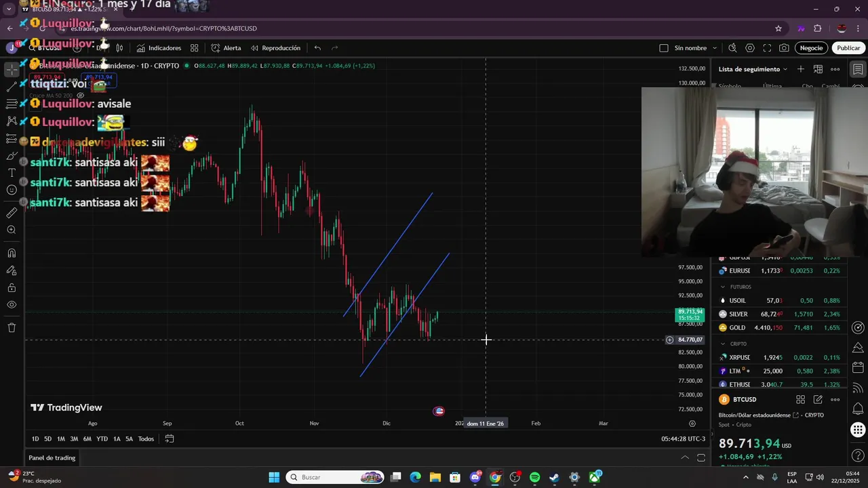
Task: Enter fullscreen mode for the chart
Action: click(x=767, y=48)
